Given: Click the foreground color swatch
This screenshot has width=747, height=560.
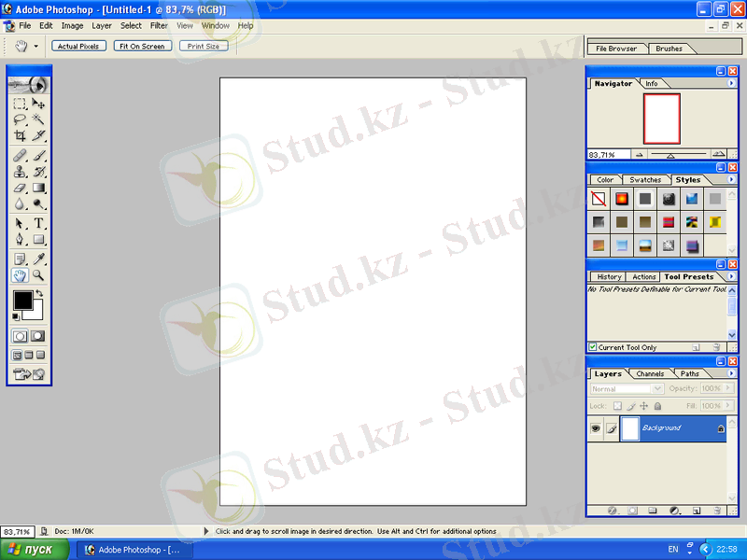Looking at the screenshot, I should [21, 301].
